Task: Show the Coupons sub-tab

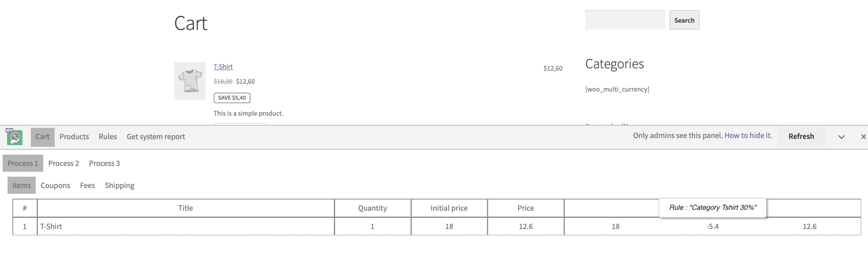Action: coord(55,185)
